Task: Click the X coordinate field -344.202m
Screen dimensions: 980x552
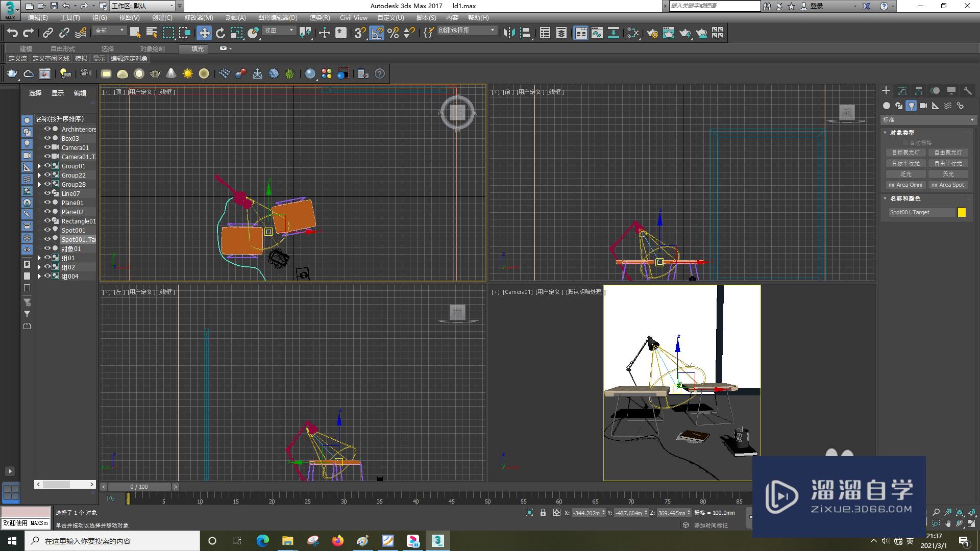Action: pos(587,513)
